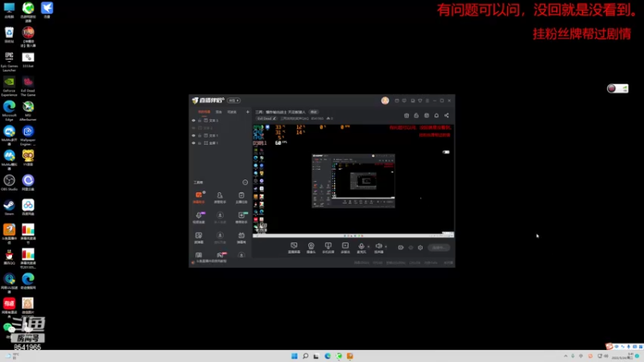Open taskbar Search
This screenshot has height=362, width=644.
(x=305, y=356)
